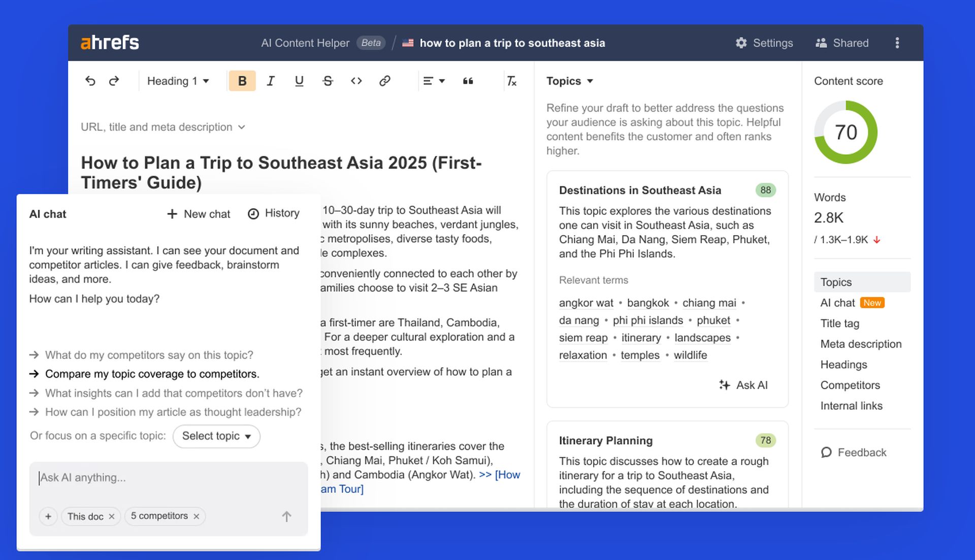
Task: Click the undo arrow icon
Action: [x=90, y=81]
